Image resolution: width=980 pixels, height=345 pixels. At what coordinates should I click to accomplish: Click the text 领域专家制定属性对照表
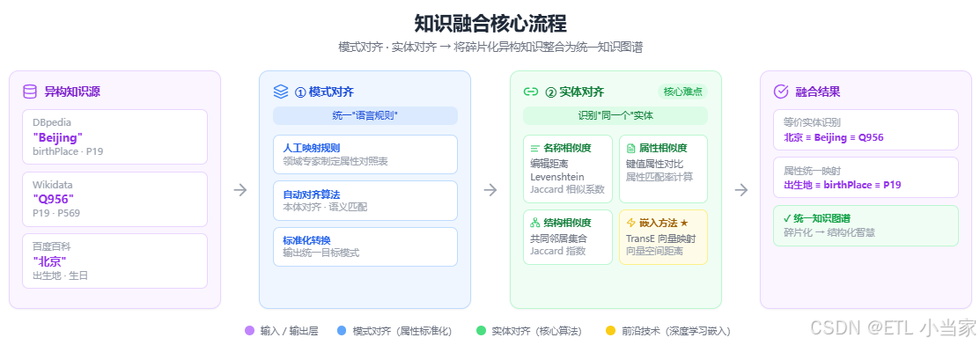335,161
